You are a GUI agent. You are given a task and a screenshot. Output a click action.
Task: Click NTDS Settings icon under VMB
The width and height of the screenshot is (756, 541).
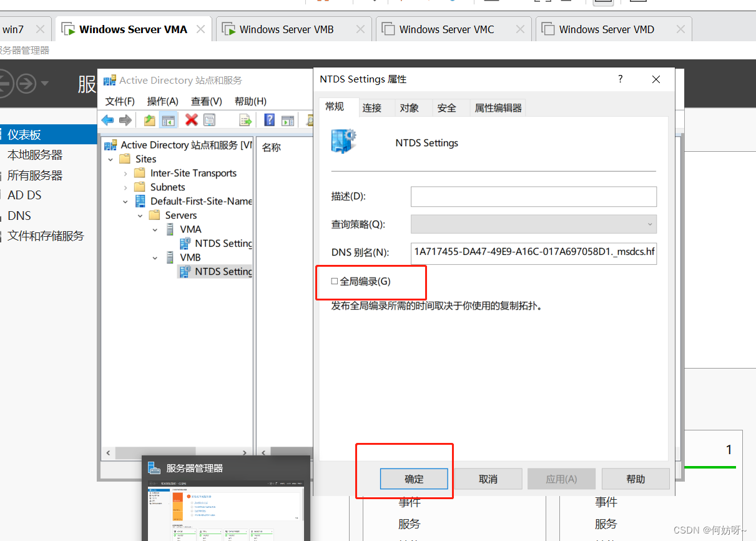point(185,271)
